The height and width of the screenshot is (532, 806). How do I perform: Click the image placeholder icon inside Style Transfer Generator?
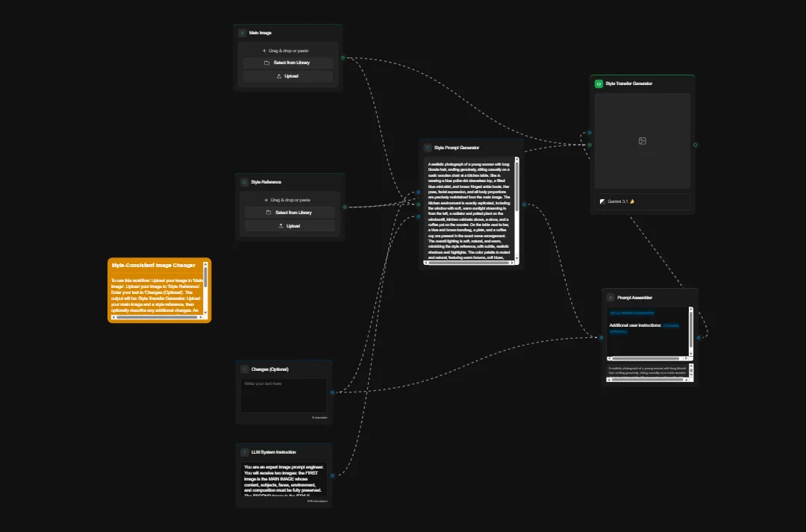642,140
